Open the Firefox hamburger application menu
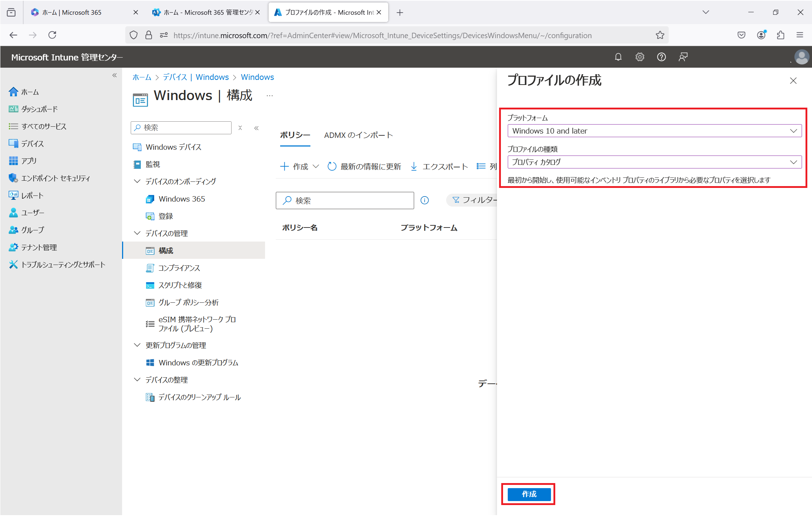The height and width of the screenshot is (518, 812). pos(800,35)
